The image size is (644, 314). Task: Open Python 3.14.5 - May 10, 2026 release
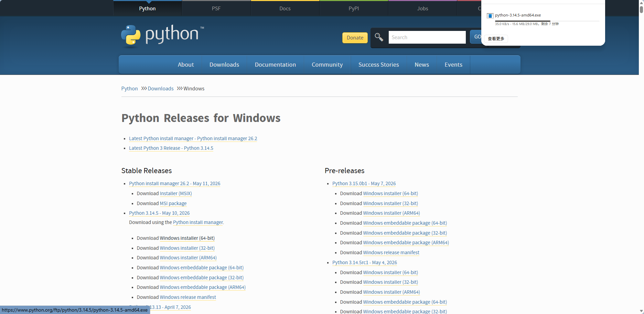tap(159, 213)
